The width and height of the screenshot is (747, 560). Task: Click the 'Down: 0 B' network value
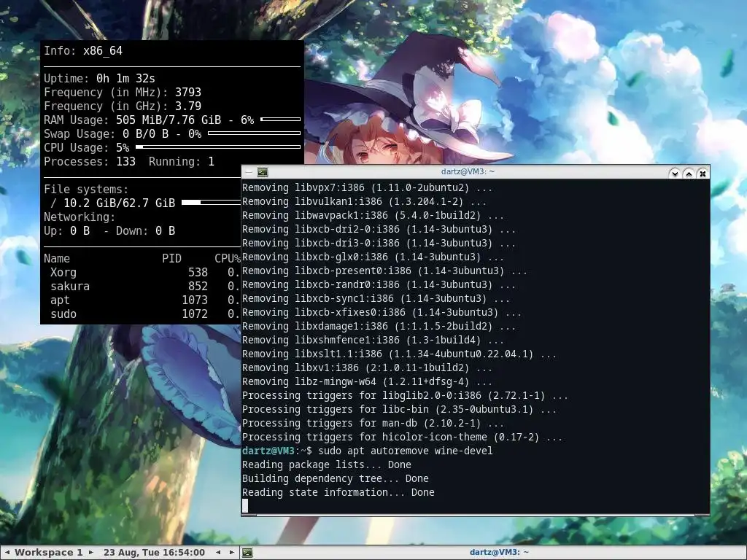(x=145, y=230)
